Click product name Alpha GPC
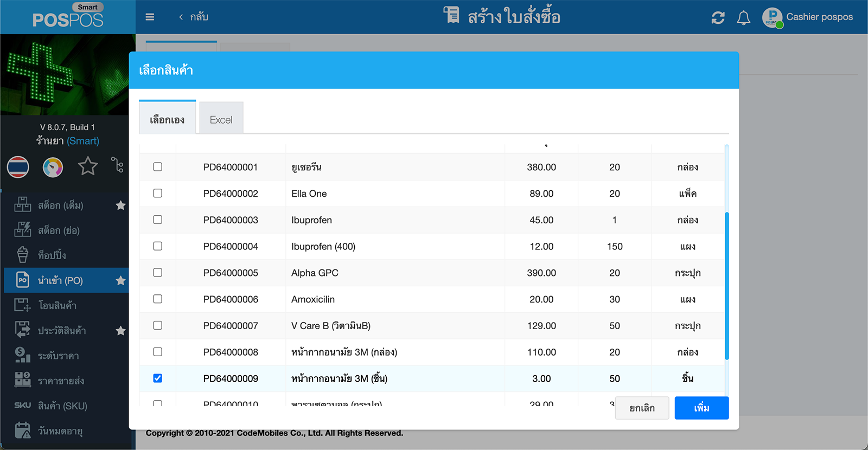This screenshot has height=450, width=868. click(315, 273)
